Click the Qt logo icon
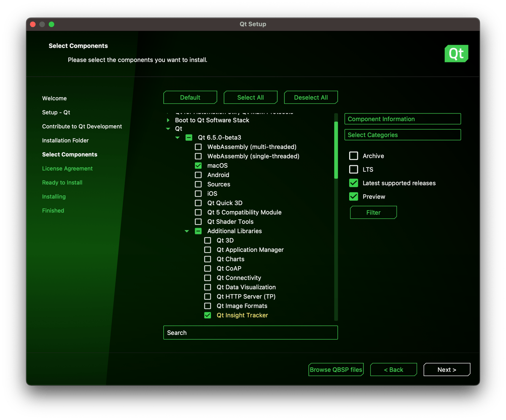The height and width of the screenshot is (420, 506). tap(456, 54)
